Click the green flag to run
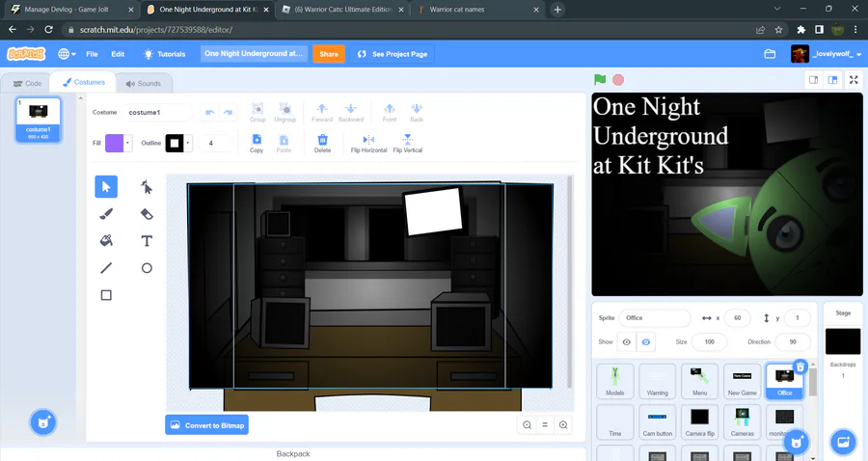The image size is (868, 461). (600, 80)
